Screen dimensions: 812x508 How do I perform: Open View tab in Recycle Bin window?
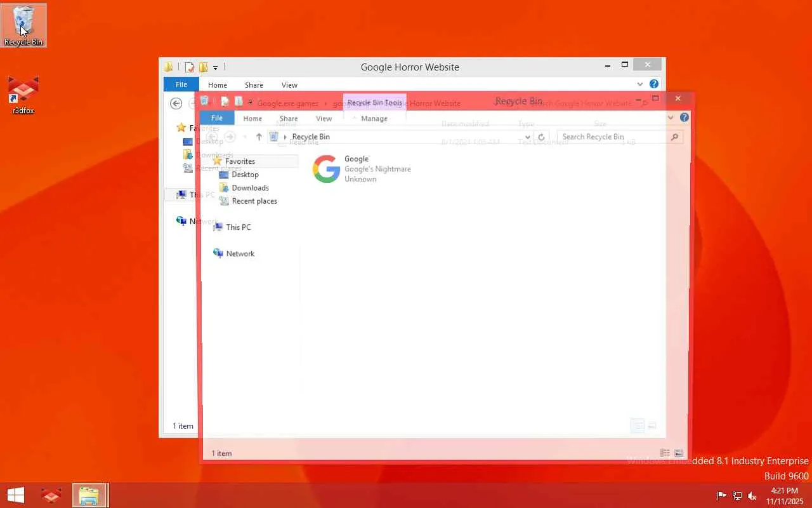(x=324, y=118)
